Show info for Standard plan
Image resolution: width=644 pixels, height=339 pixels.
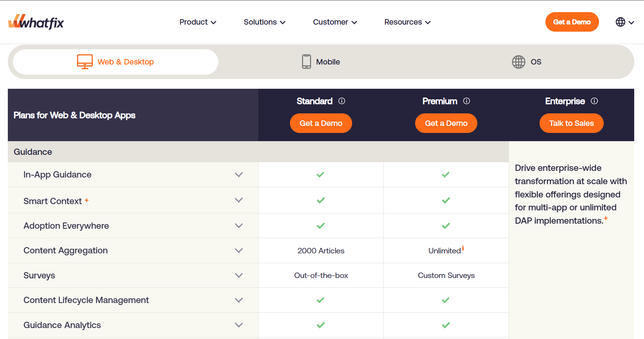(342, 101)
